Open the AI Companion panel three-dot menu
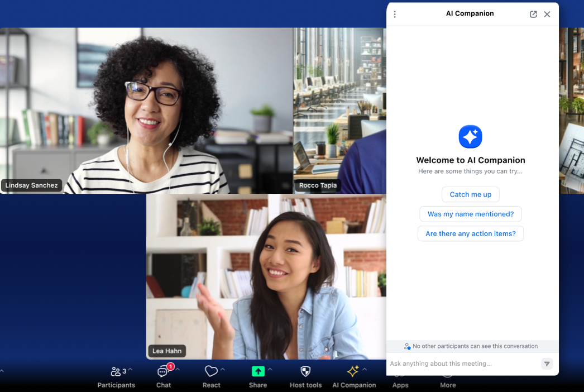584x392 pixels. [x=395, y=14]
